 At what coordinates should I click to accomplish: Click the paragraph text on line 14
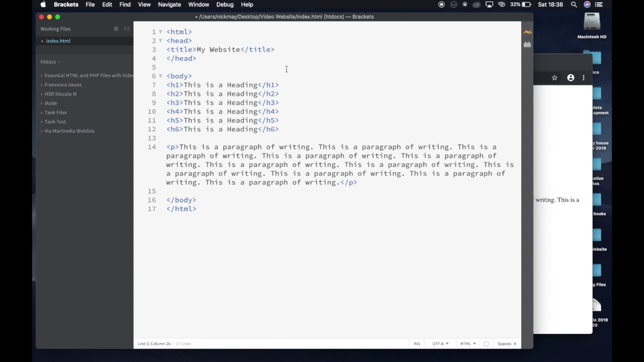pos(340,164)
